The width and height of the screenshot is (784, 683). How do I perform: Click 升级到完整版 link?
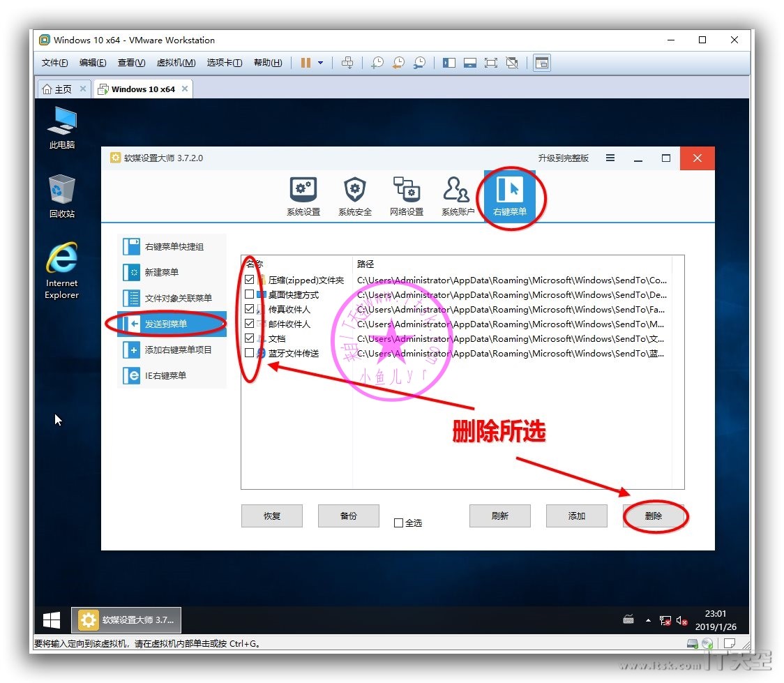(563, 158)
